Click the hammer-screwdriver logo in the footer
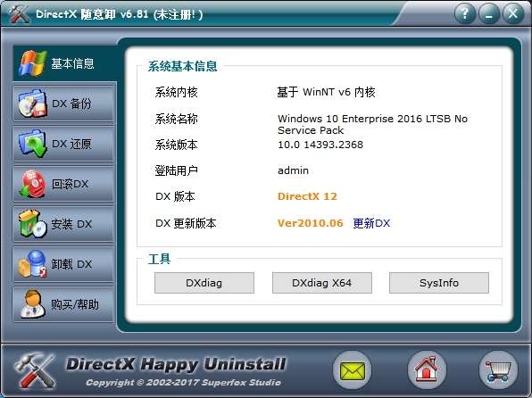The width and height of the screenshot is (532, 398). (36, 370)
